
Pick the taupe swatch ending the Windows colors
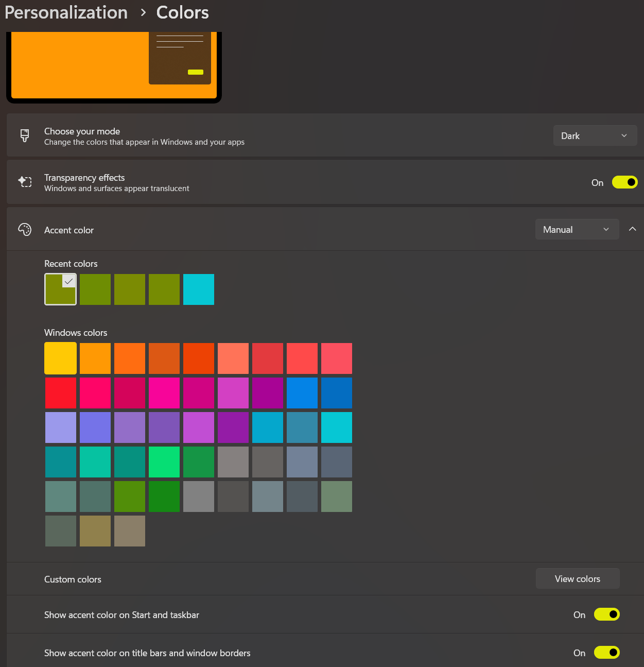pyautogui.click(x=130, y=531)
